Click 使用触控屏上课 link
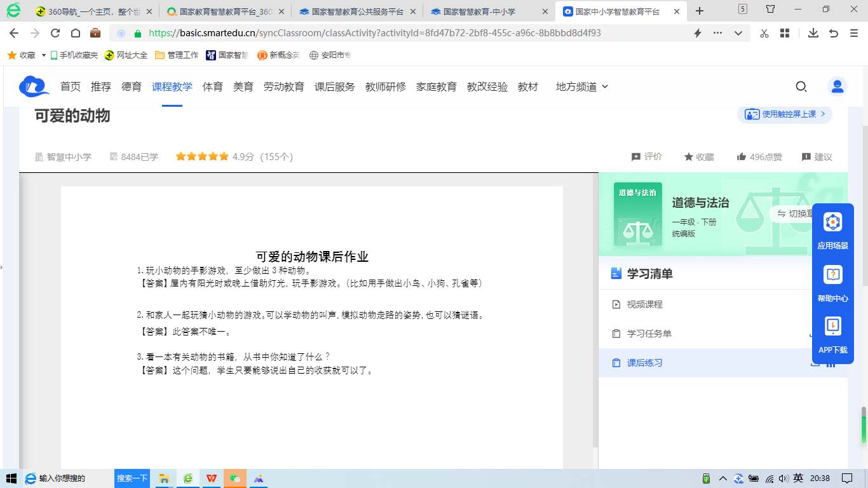Image resolution: width=868 pixels, height=488 pixels. [x=785, y=114]
